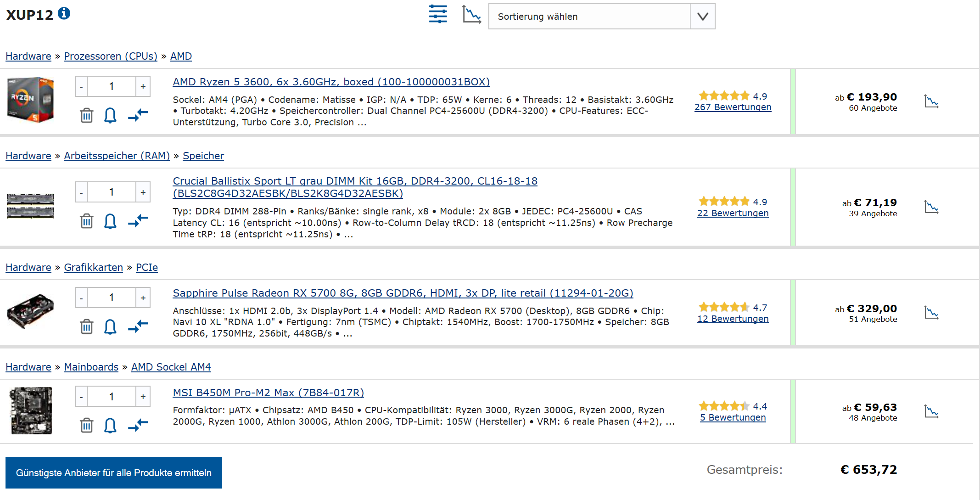Click the XUP12 wishlist info icon

(x=64, y=14)
